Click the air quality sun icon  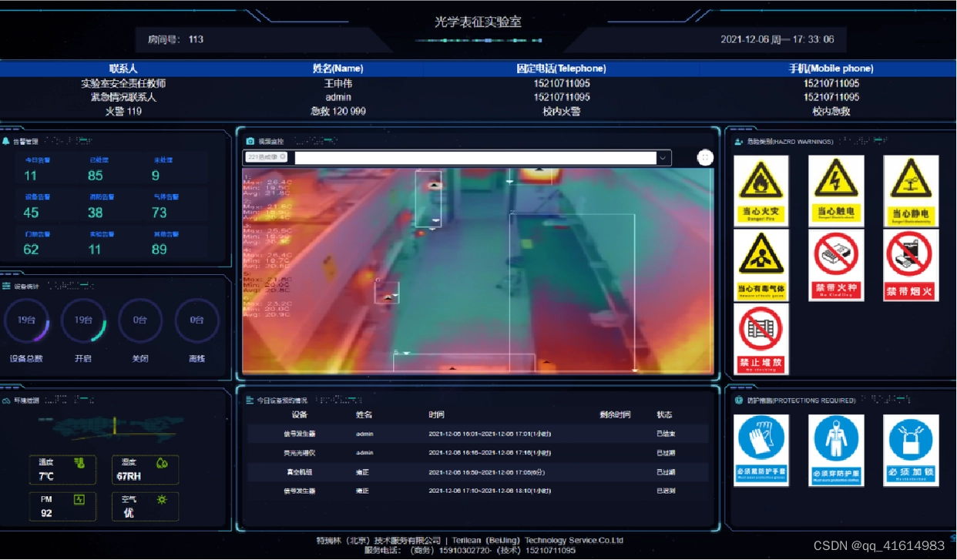click(x=162, y=500)
